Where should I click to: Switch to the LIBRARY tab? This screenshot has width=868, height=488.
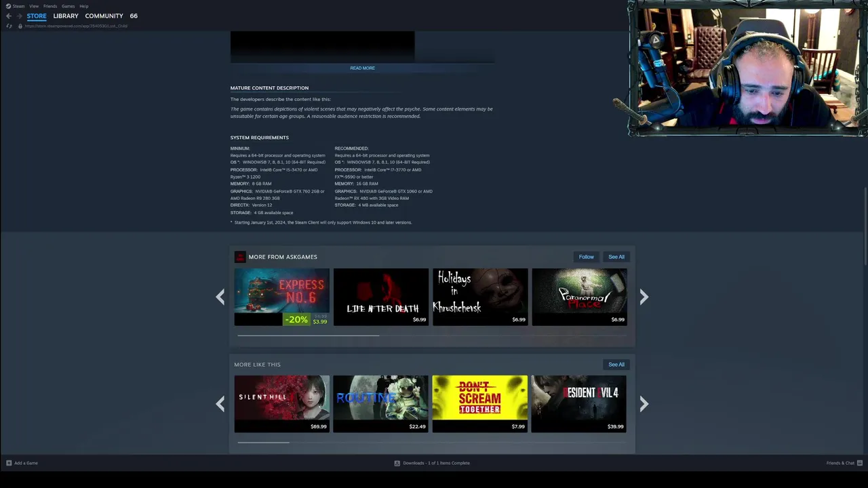click(x=66, y=16)
